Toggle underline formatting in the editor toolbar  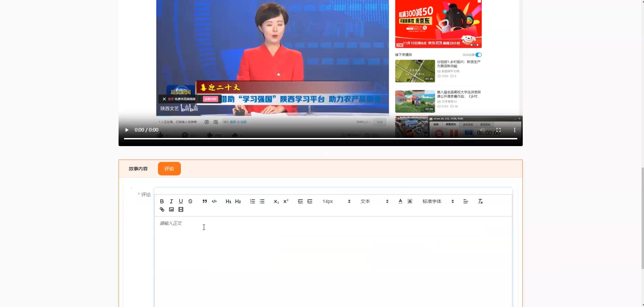(181, 201)
